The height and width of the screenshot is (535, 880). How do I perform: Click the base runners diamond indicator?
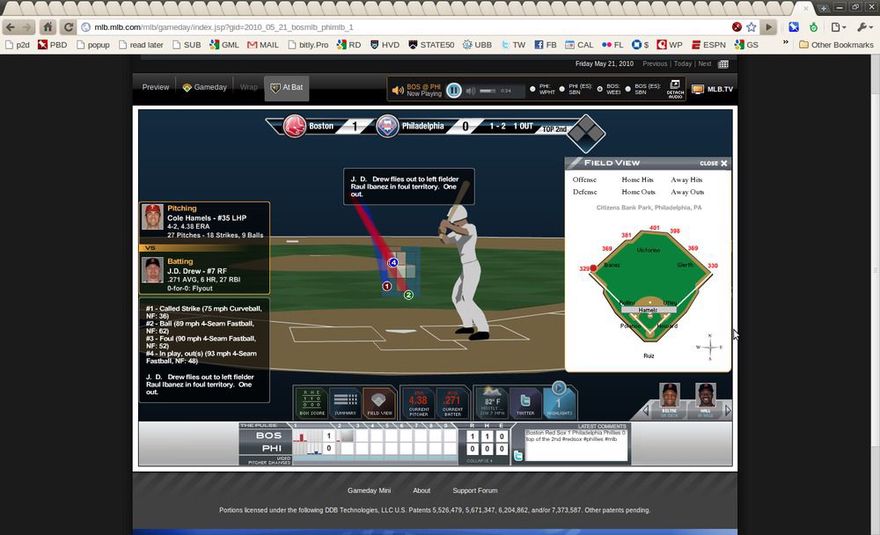[585, 133]
